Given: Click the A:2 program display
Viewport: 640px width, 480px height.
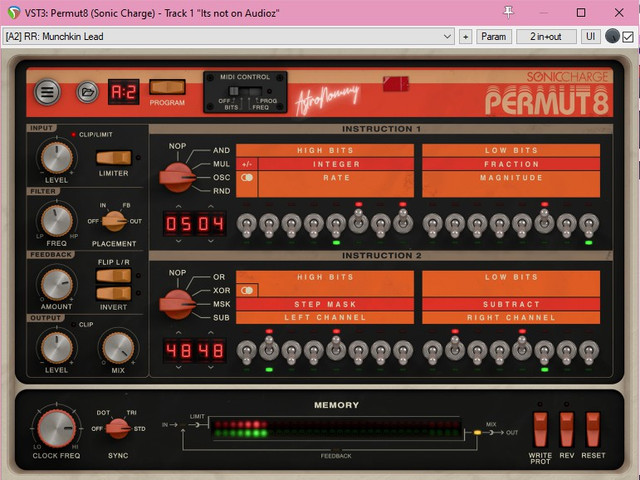Looking at the screenshot, I should coord(123,92).
